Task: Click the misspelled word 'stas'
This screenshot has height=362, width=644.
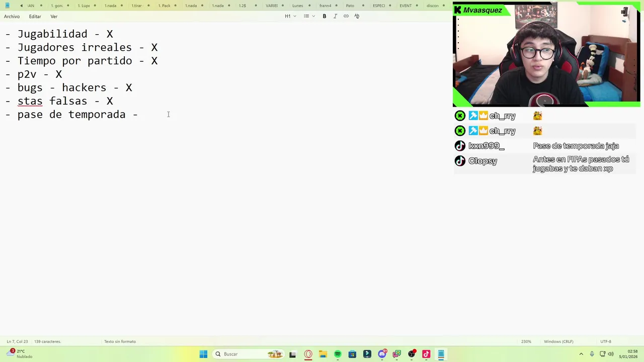Action: pos(30,101)
